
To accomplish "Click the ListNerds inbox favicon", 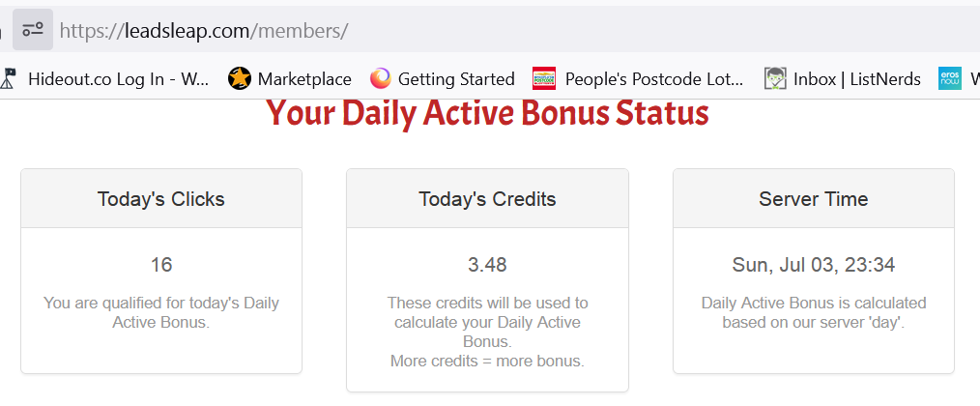I will click(x=775, y=79).
